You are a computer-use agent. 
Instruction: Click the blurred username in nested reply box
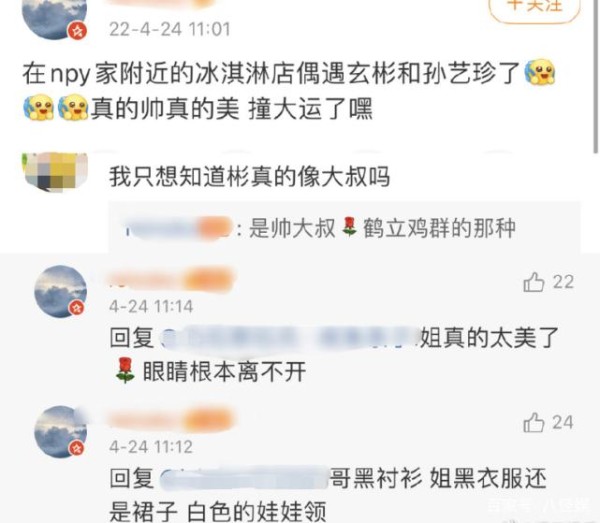178,228
